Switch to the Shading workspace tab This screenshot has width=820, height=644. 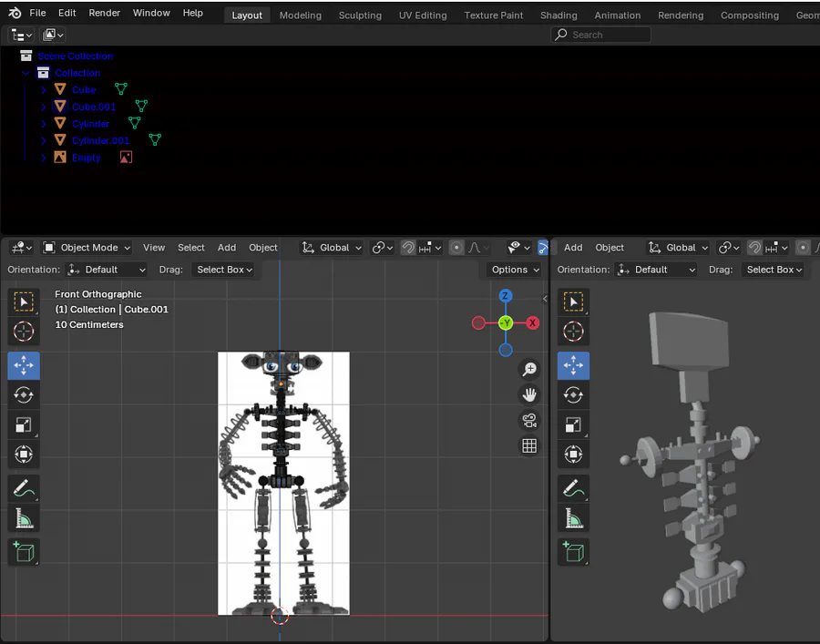(559, 15)
